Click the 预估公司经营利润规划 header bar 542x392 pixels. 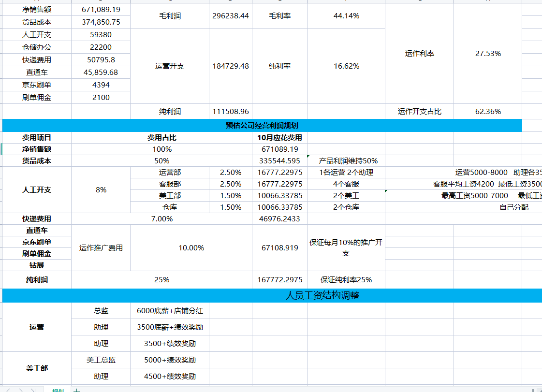tap(262, 126)
